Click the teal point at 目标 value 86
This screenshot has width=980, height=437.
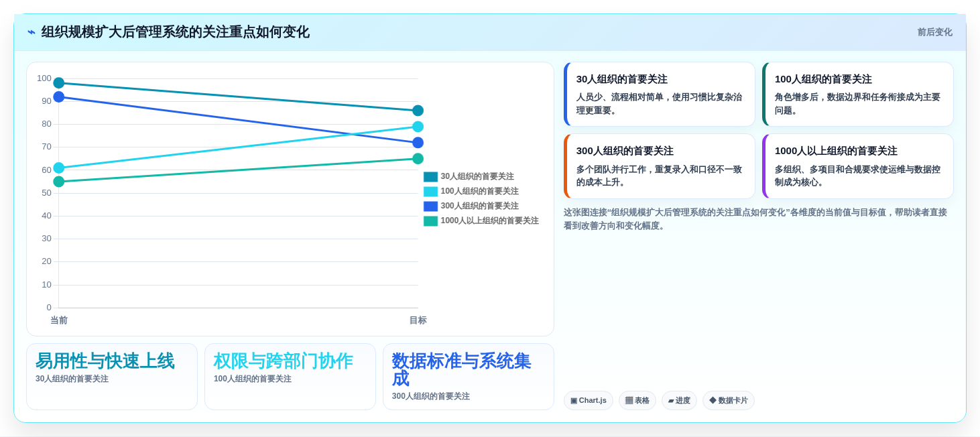point(418,111)
